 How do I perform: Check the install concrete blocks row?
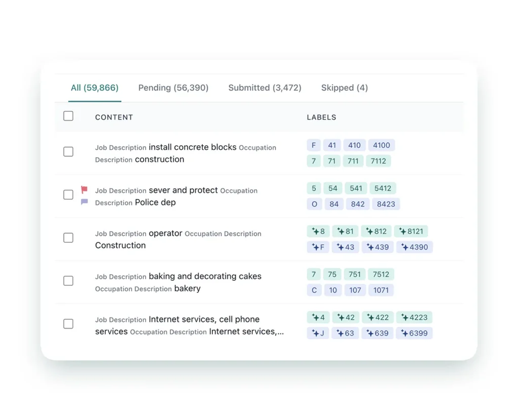pos(68,152)
